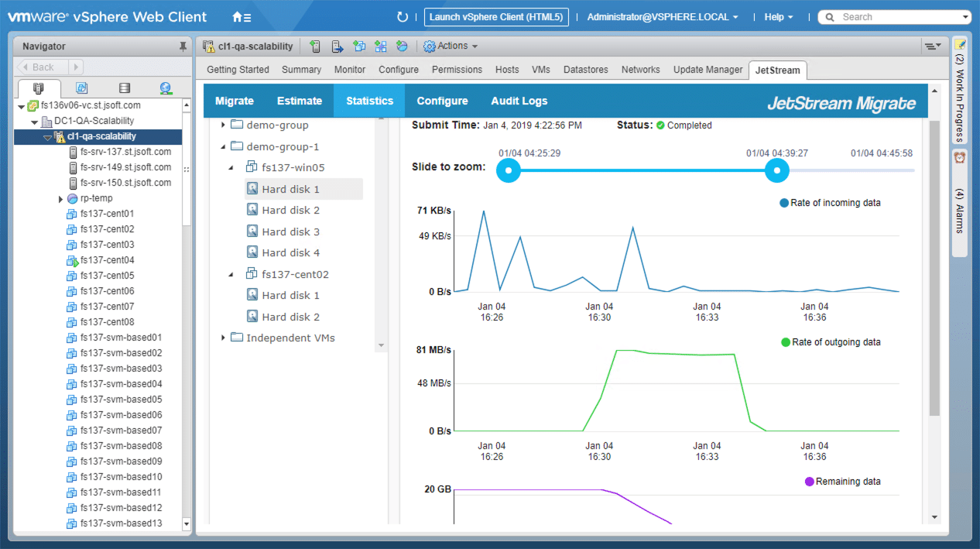Open the Alarms side panel
Viewport: 980px width, 549px height.
pyautogui.click(x=960, y=201)
